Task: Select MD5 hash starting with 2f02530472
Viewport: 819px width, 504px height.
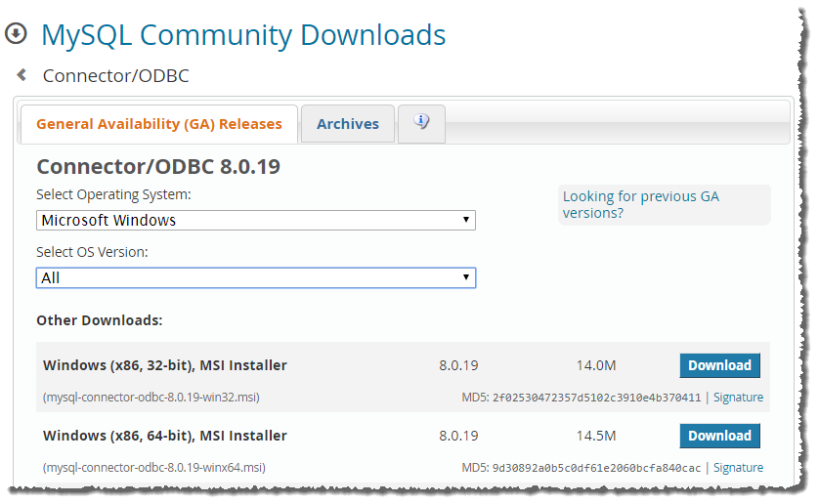Action: tap(596, 398)
